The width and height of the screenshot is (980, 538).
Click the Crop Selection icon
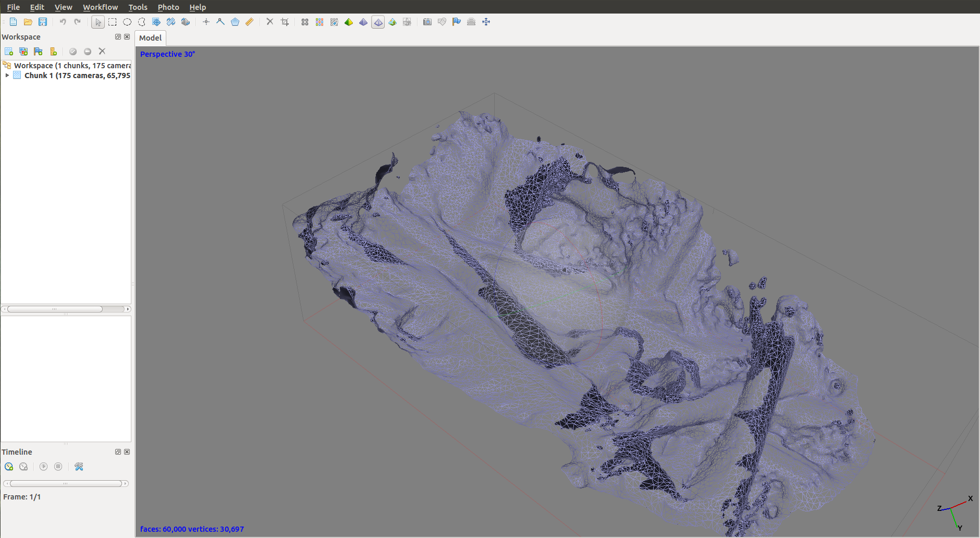coord(285,22)
